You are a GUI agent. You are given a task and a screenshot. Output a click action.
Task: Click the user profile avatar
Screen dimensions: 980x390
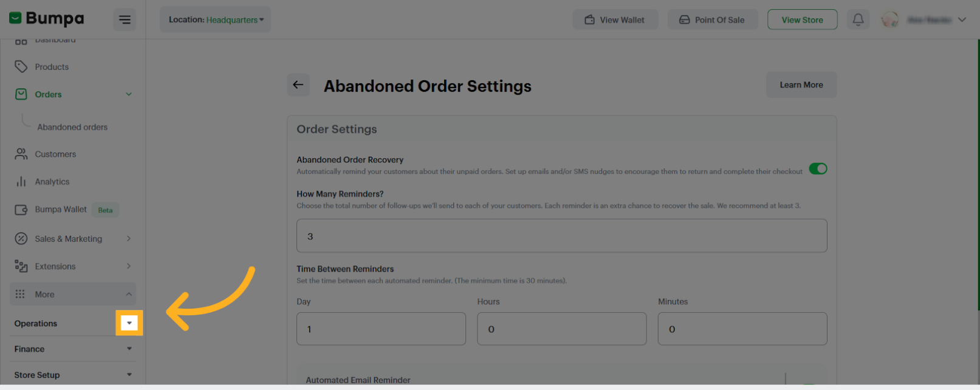(x=889, y=20)
